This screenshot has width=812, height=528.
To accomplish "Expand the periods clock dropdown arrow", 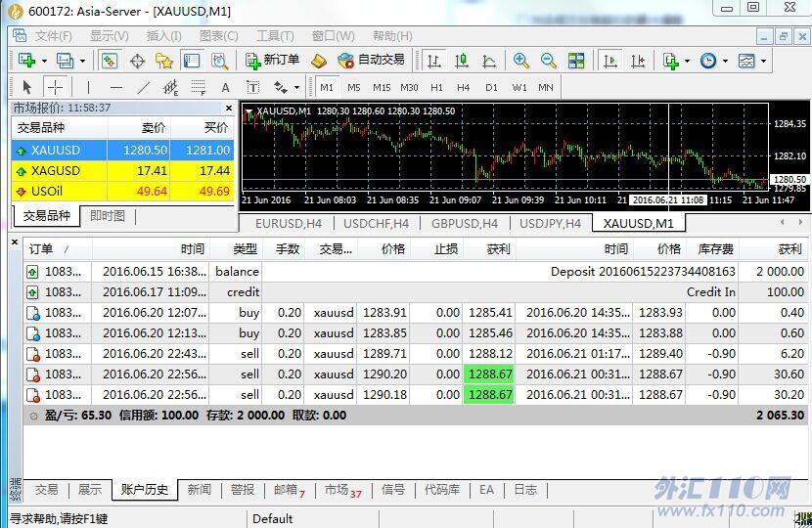I will [725, 61].
